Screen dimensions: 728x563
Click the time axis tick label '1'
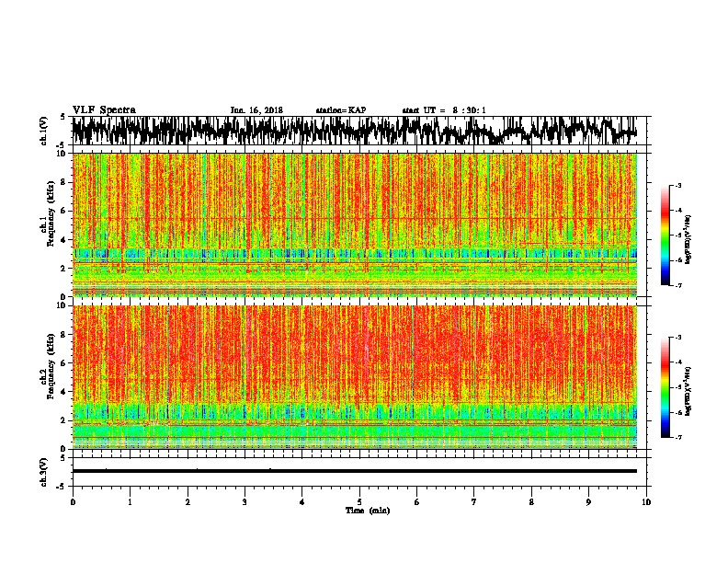[130, 502]
